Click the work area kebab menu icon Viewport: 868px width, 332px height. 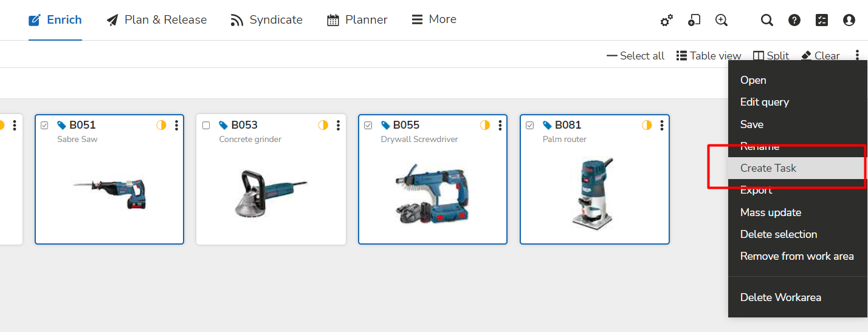pyautogui.click(x=857, y=55)
